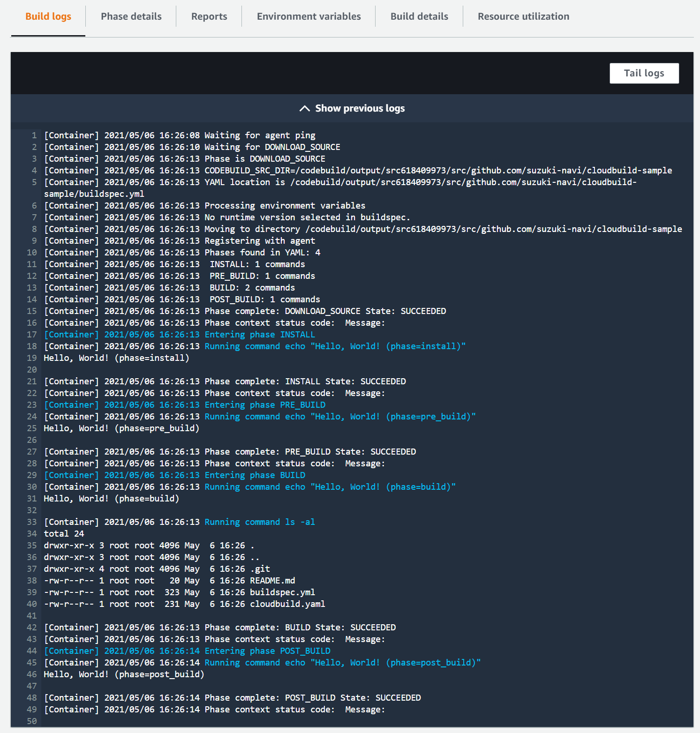Switch to the Phase details tab

[x=131, y=16]
